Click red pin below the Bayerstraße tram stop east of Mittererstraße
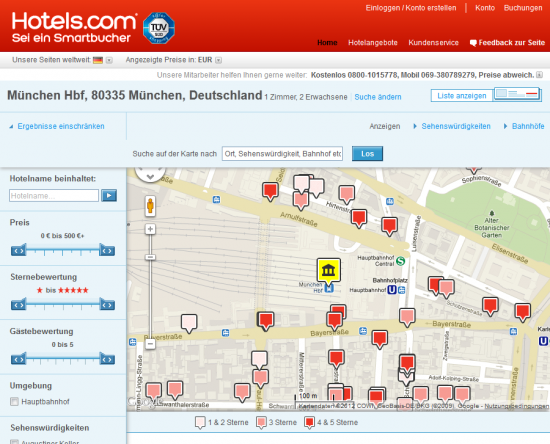Image resolution: width=550 pixels, height=444 pixels. tap(380, 339)
